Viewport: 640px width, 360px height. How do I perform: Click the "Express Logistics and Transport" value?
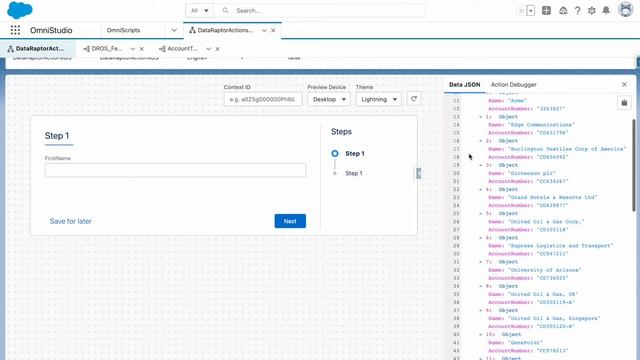560,246
